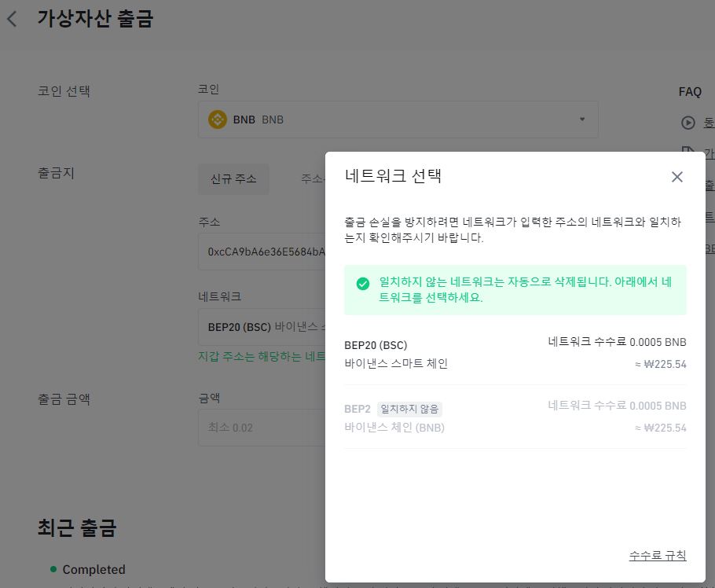Click the 일치하지 않음 badge

[x=409, y=410]
